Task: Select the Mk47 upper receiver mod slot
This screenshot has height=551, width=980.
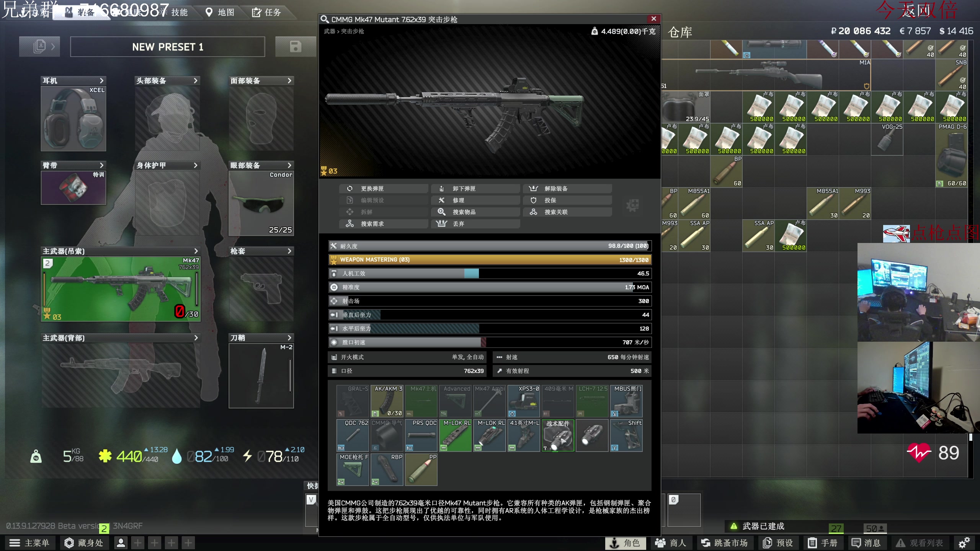Action: point(421,401)
